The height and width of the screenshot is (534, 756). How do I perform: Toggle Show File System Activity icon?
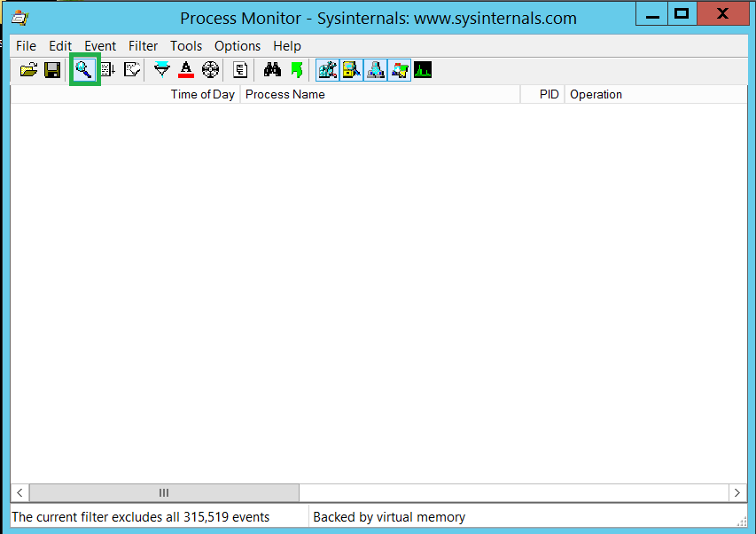352,70
